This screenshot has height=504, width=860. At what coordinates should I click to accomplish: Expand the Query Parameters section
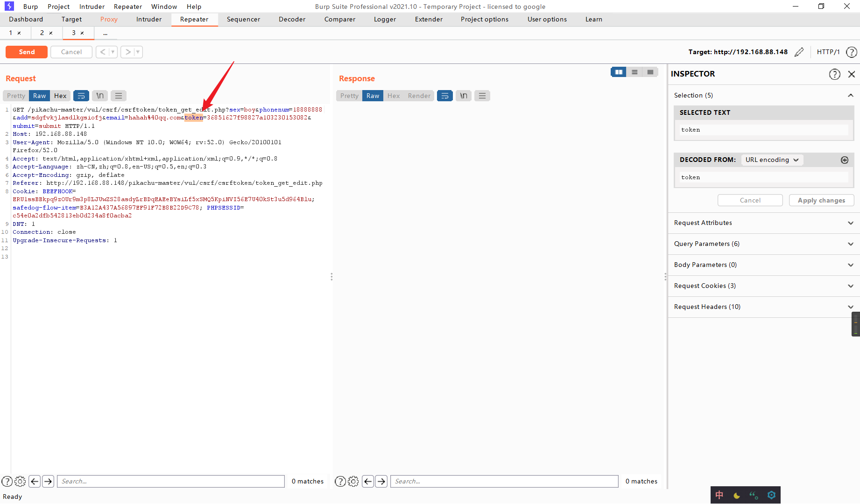coord(851,244)
